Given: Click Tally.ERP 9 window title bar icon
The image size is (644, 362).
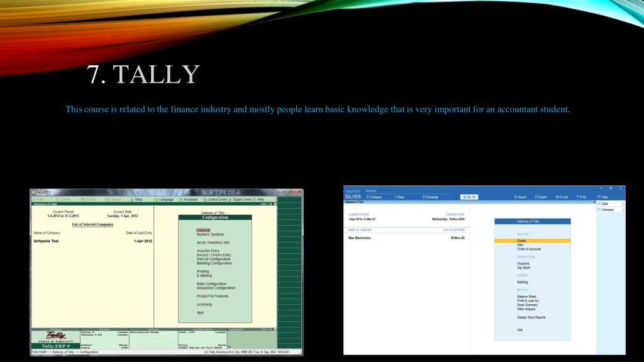Looking at the screenshot, I should (34, 192).
